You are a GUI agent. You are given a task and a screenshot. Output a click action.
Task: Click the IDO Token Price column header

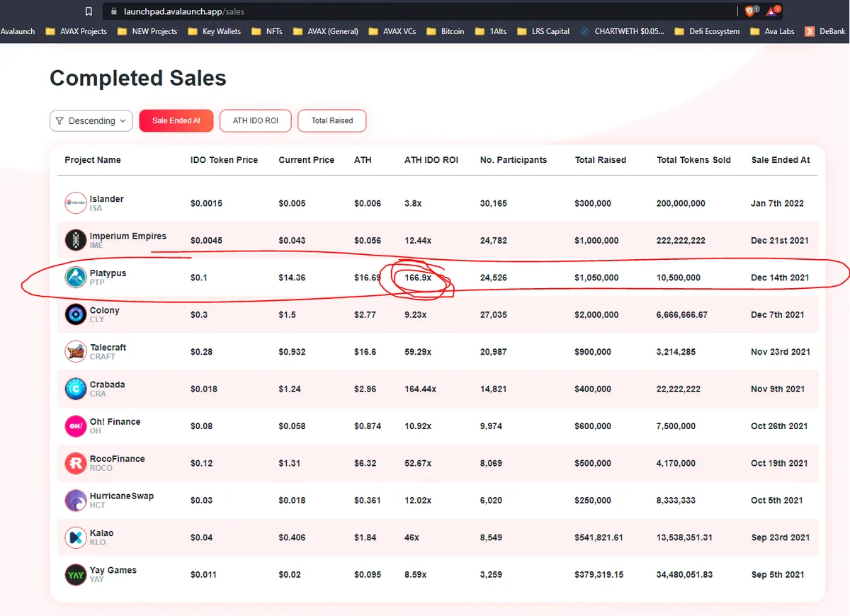pyautogui.click(x=224, y=160)
